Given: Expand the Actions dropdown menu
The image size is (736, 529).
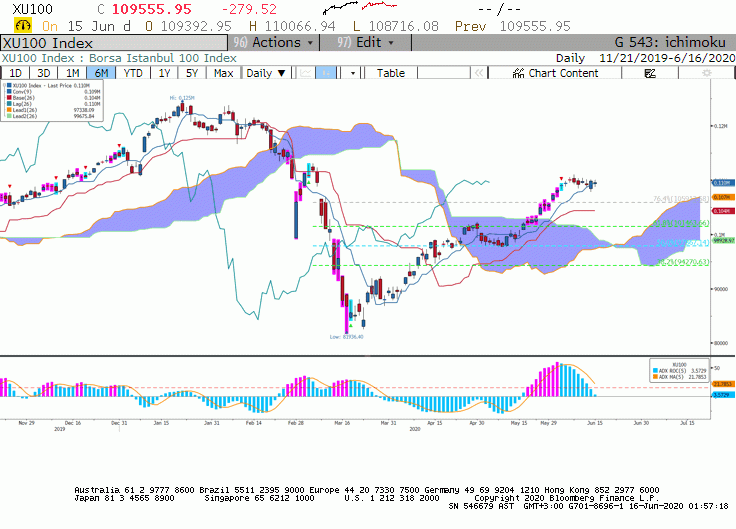Looking at the screenshot, I should [274, 43].
